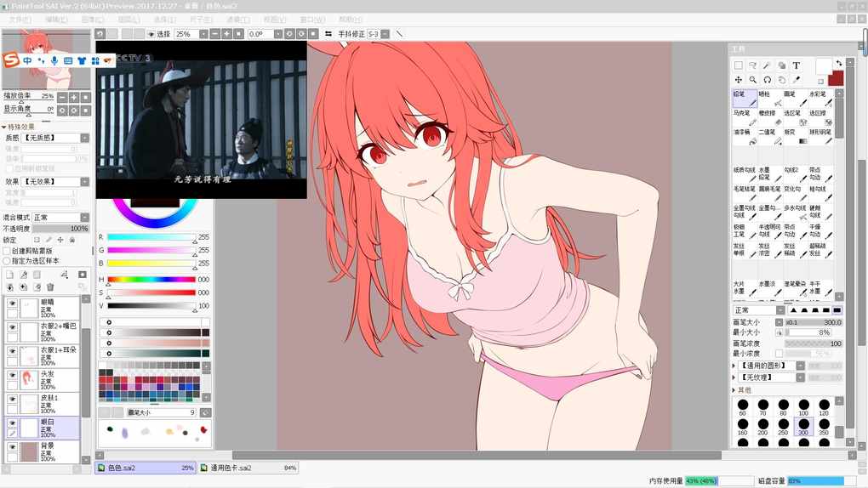Adjust the 不透明度 opacity slider
The width and height of the screenshot is (868, 488).
(60, 229)
